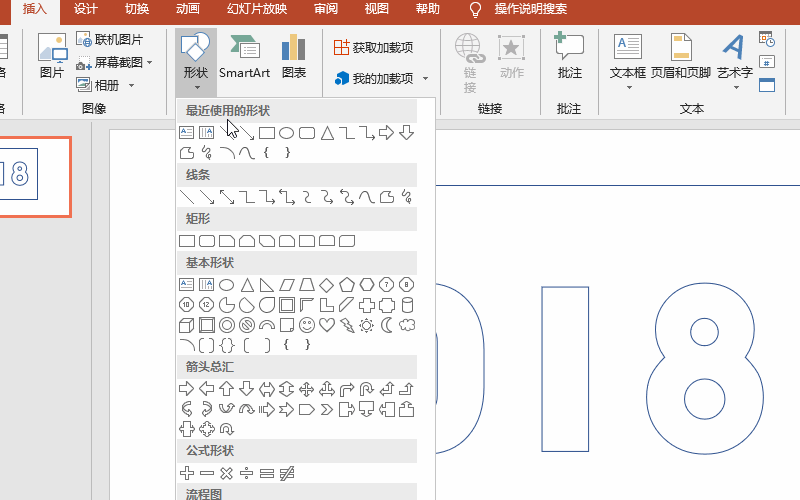Select the "No symbol" basic shape
Image resolution: width=800 pixels, height=500 pixels.
(247, 325)
